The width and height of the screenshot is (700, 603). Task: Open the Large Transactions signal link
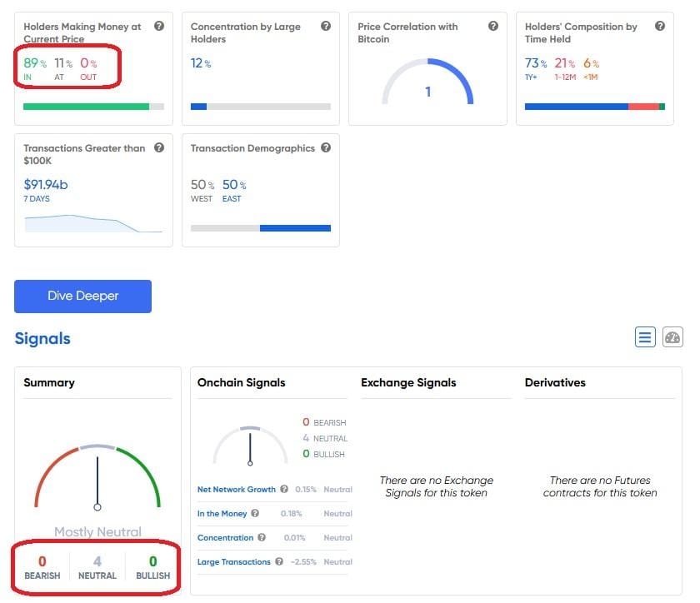(x=233, y=562)
